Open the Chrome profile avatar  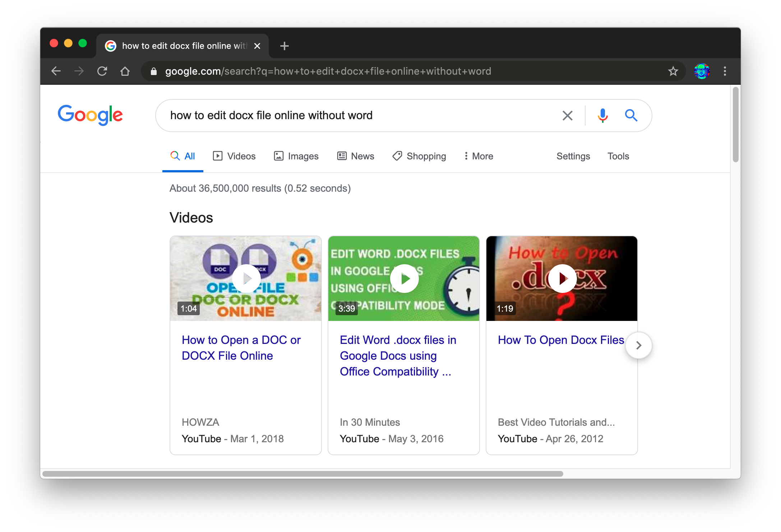point(702,71)
